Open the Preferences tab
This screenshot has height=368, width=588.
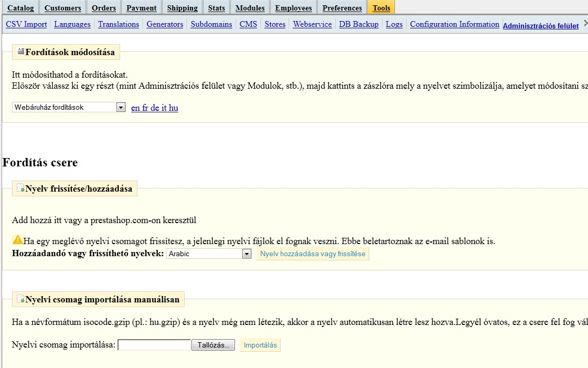(x=342, y=8)
